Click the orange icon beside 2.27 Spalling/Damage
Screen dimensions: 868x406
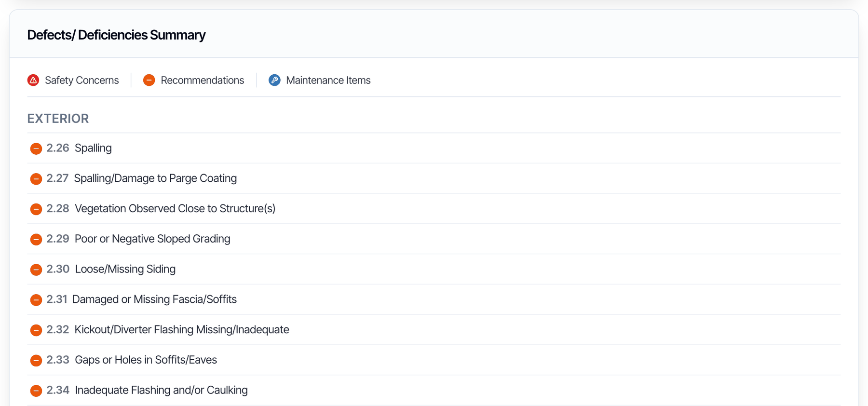[36, 179]
